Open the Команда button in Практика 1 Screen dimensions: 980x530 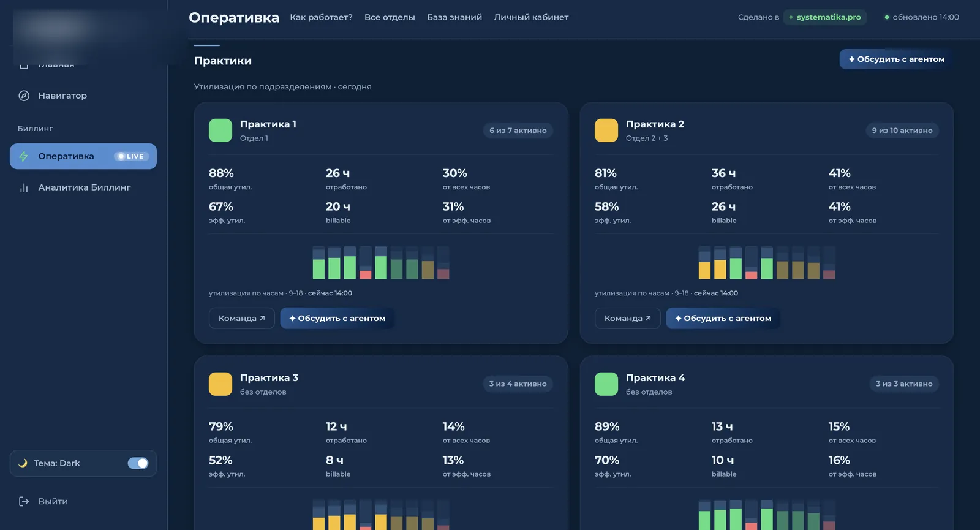click(x=242, y=319)
